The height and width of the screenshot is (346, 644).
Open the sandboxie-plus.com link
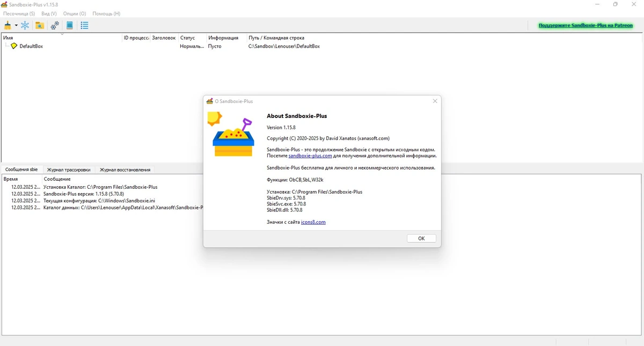310,156
